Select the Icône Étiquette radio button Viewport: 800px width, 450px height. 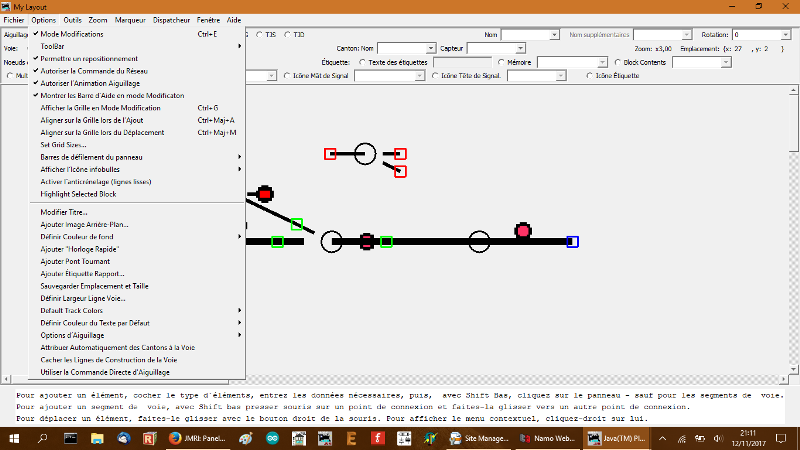[x=590, y=75]
